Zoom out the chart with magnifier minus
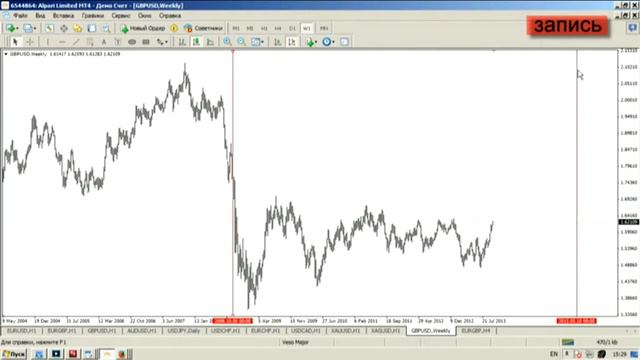Image resolution: width=640 pixels, height=360 pixels. 242,42
